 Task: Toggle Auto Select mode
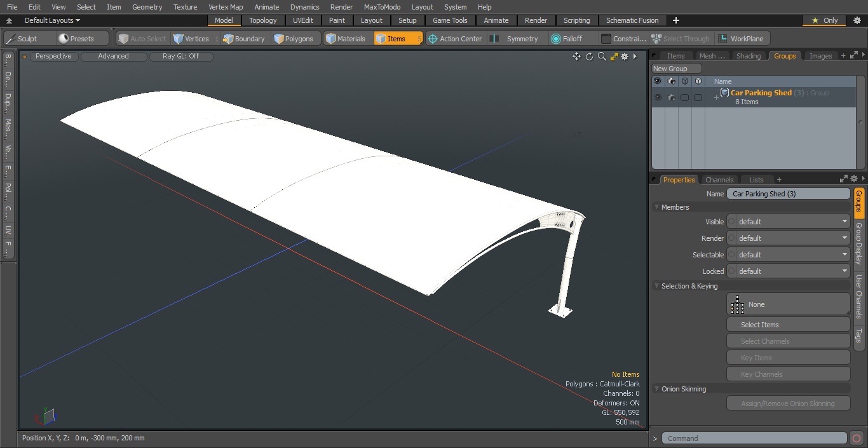click(x=142, y=39)
